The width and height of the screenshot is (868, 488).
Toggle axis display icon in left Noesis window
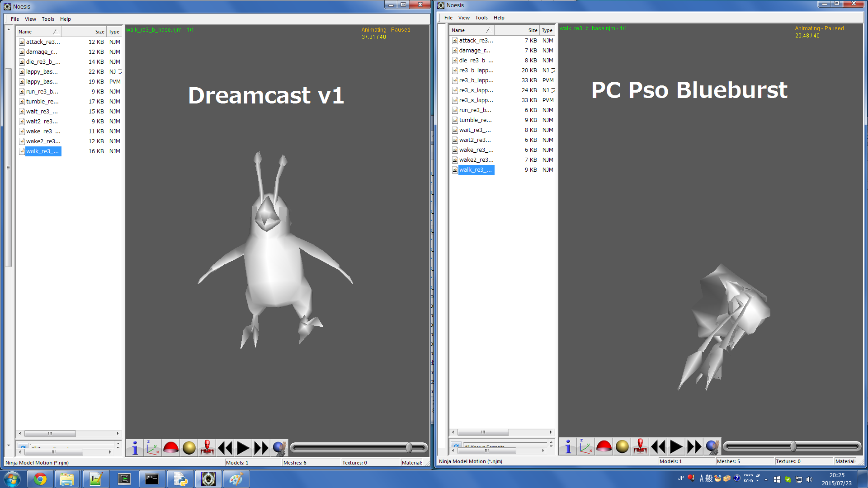pos(153,448)
